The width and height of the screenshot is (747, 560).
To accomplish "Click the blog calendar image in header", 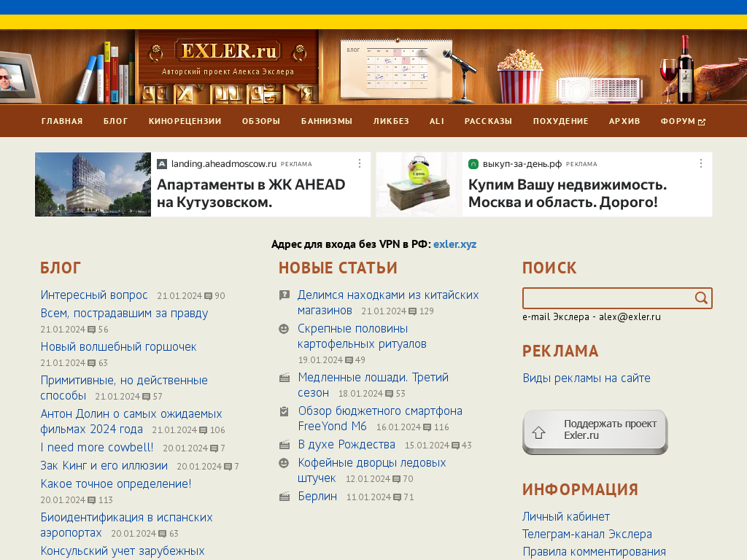I will point(396,69).
